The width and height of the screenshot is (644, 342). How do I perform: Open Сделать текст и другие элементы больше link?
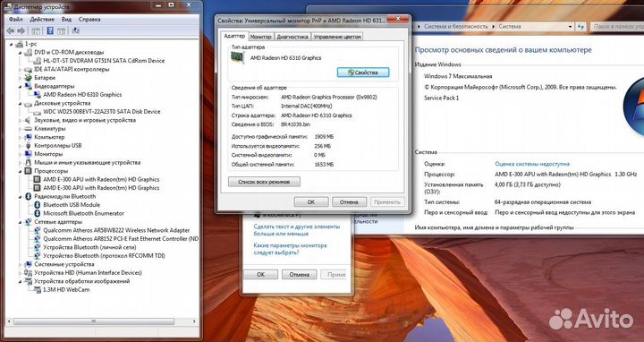click(297, 230)
